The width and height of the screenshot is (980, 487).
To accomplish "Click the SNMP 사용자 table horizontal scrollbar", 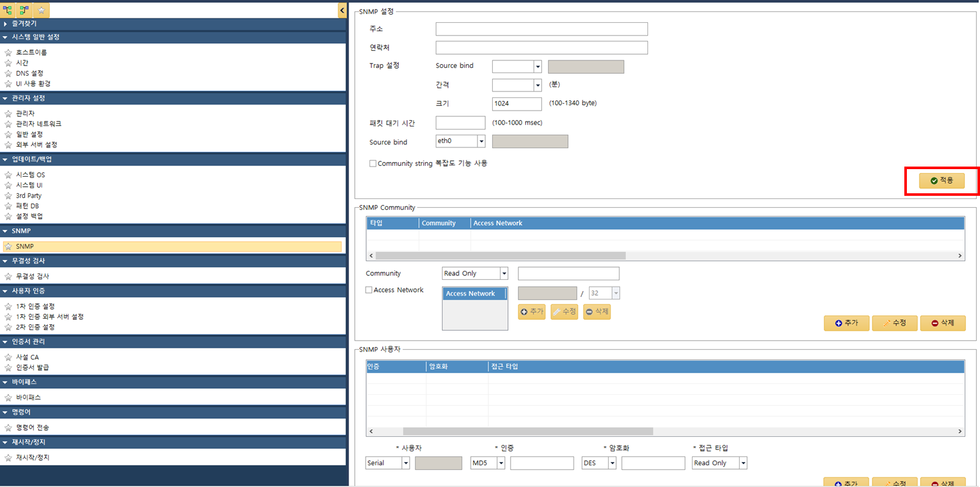I will pos(528,431).
